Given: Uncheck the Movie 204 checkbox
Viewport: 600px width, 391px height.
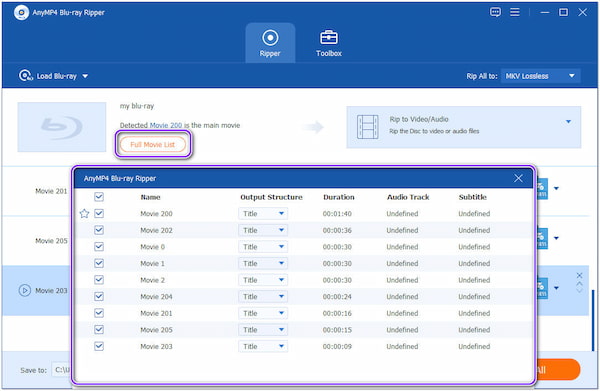Looking at the screenshot, I should point(99,297).
